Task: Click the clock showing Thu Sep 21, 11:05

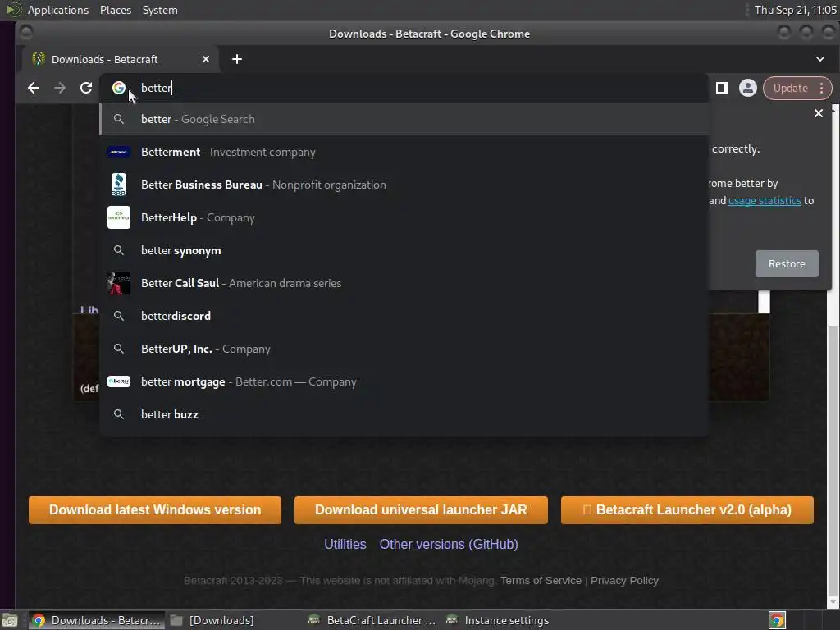Action: pos(795,10)
